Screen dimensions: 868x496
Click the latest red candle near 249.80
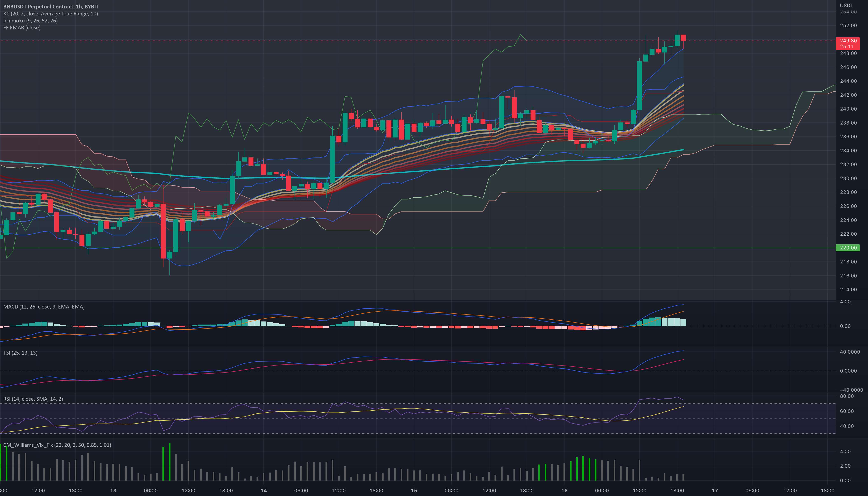tap(683, 38)
